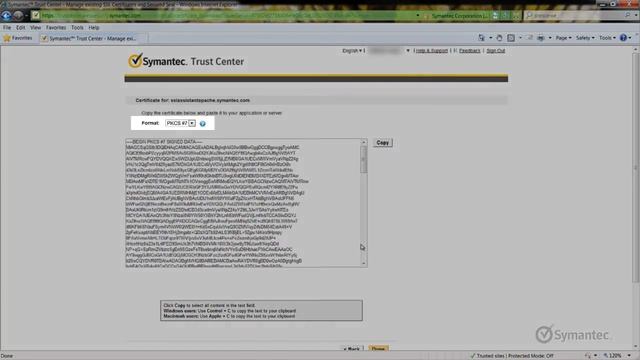Open the zoom level 120% dropdown
Screen dimensions: 640x360
click(629, 356)
